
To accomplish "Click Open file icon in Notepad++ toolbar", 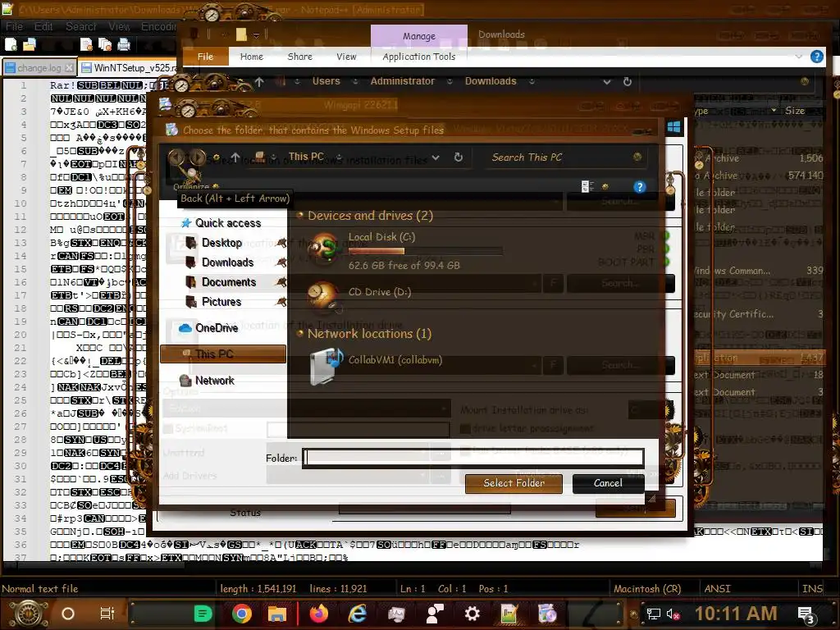I will (x=29, y=44).
